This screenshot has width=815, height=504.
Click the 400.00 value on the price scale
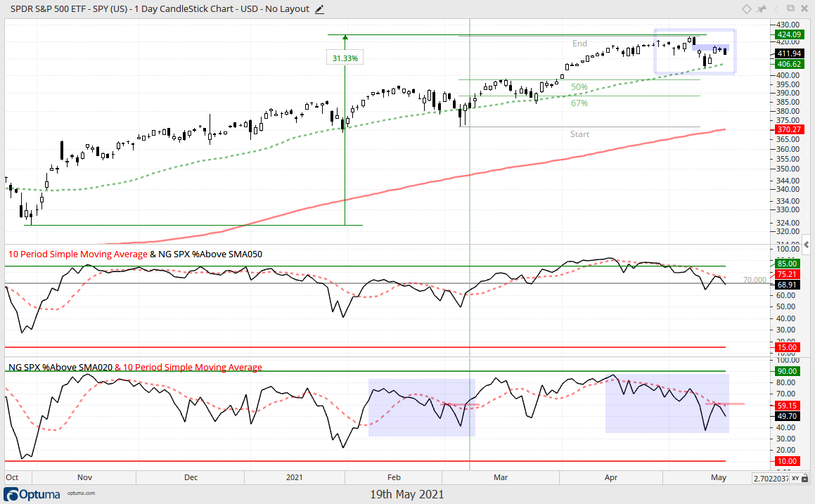(788, 75)
